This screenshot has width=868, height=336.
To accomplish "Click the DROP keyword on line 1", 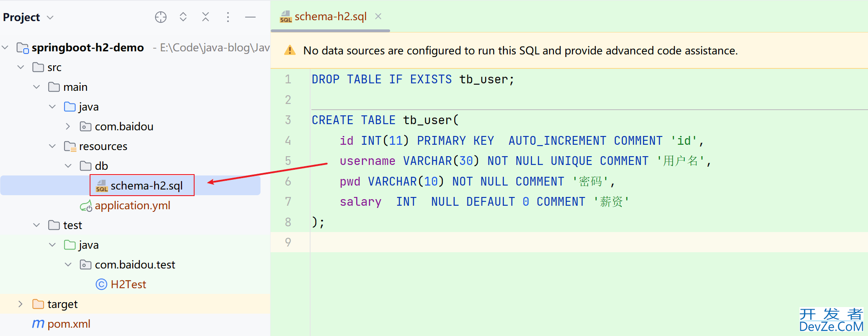I will (325, 79).
